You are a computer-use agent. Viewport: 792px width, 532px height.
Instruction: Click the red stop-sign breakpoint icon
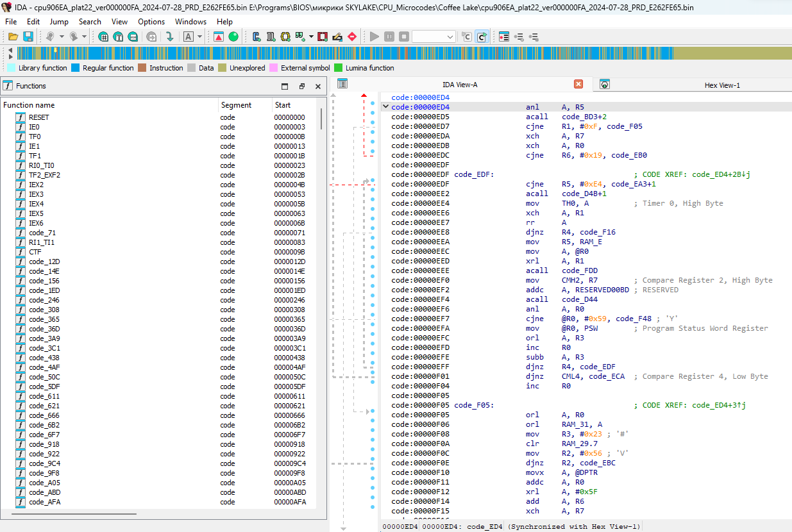click(351, 37)
